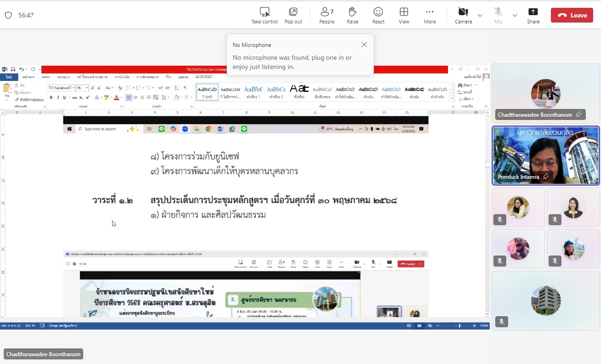
Task: Click the Take control icon
Action: point(264,12)
